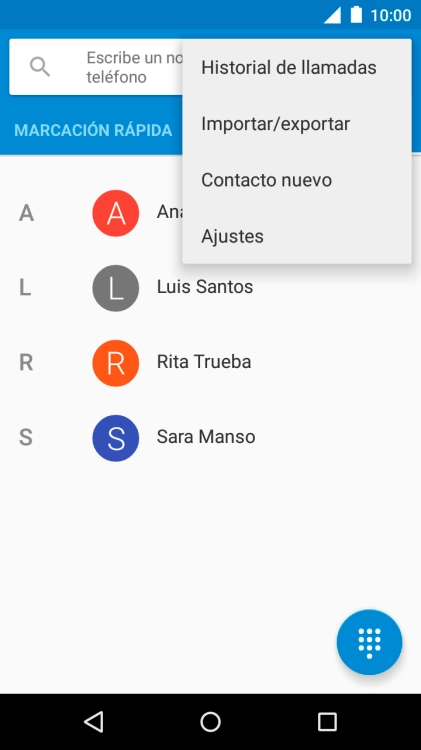The width and height of the screenshot is (421, 750).
Task: Tap the Android back navigation button
Action: click(x=94, y=722)
